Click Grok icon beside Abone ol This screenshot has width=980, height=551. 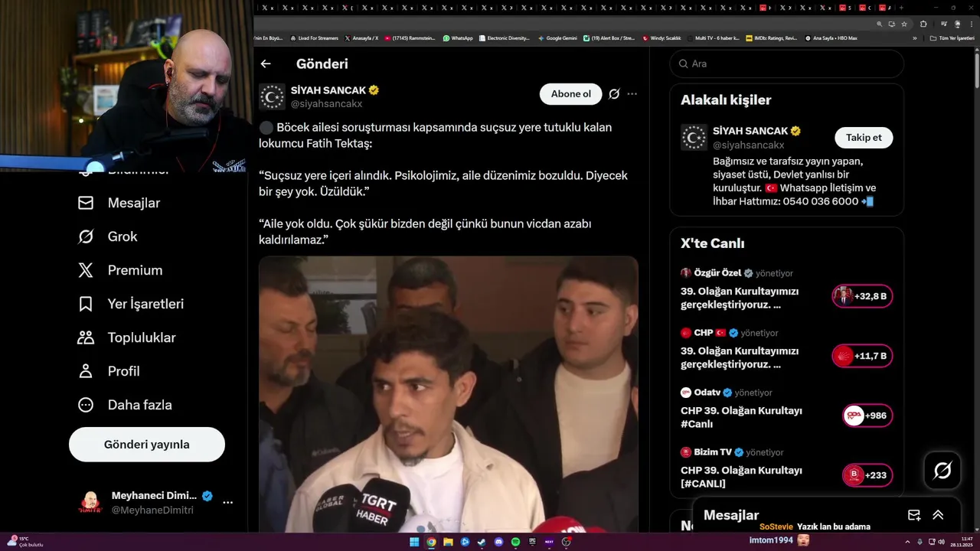(x=614, y=94)
